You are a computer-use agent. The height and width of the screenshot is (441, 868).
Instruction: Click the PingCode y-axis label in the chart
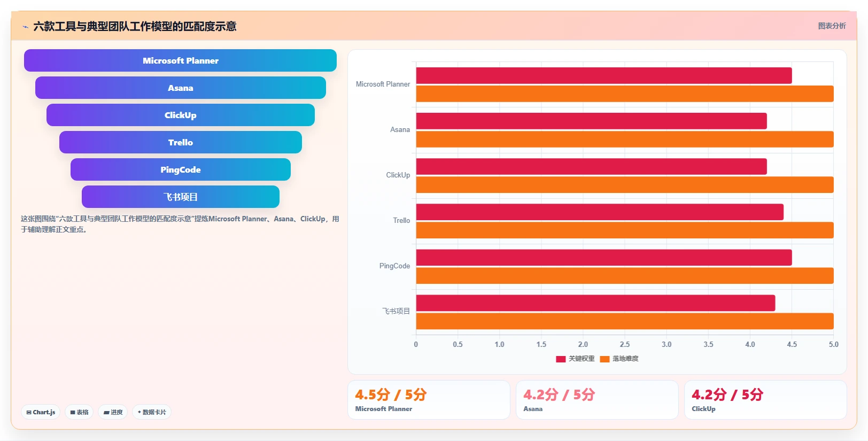tap(394, 266)
